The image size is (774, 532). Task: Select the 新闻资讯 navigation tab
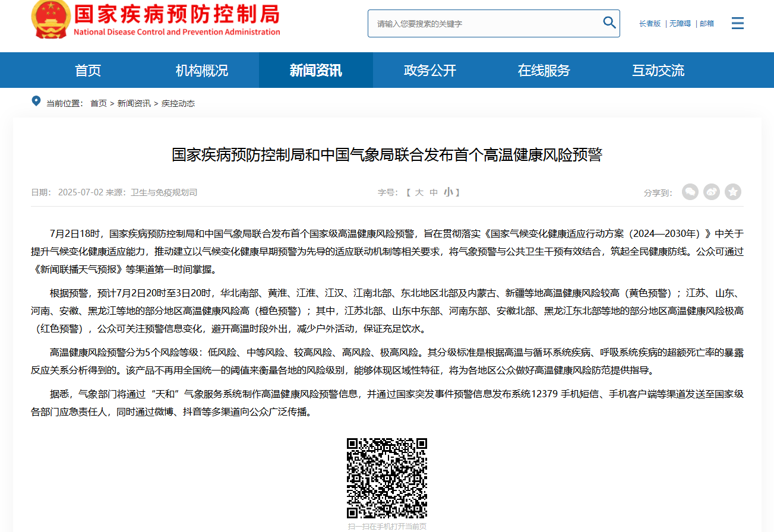(x=315, y=70)
